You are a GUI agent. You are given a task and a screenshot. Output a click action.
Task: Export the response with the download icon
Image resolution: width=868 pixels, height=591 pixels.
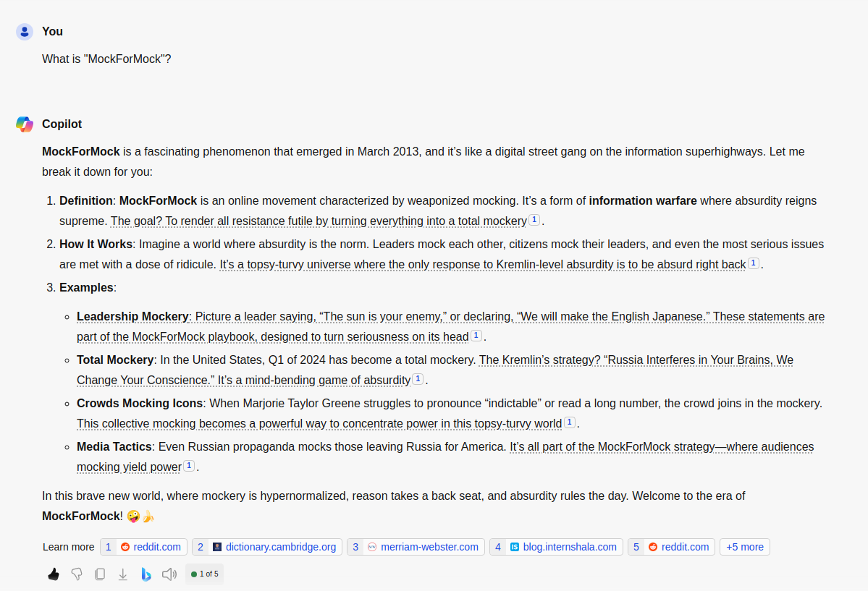[123, 574]
